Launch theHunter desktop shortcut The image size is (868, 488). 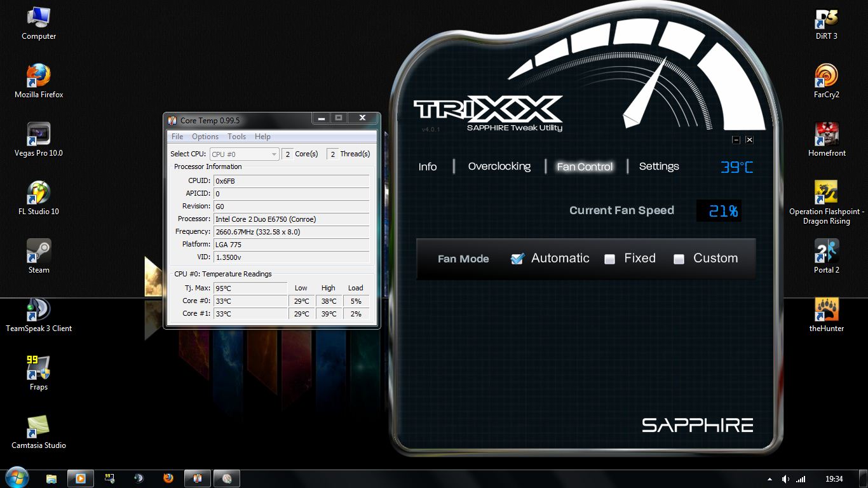point(827,316)
